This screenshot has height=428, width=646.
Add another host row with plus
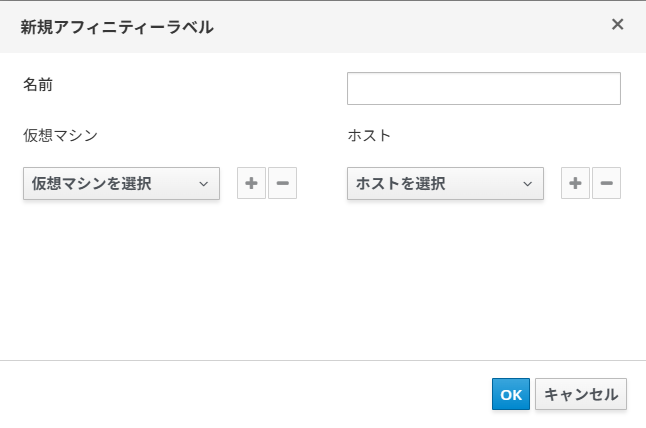point(575,184)
